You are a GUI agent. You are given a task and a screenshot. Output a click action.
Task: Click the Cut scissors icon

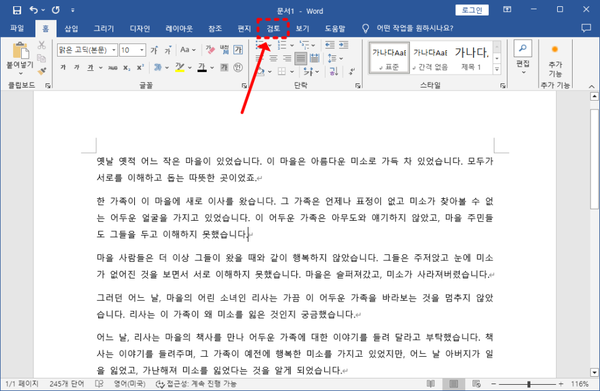(x=41, y=45)
